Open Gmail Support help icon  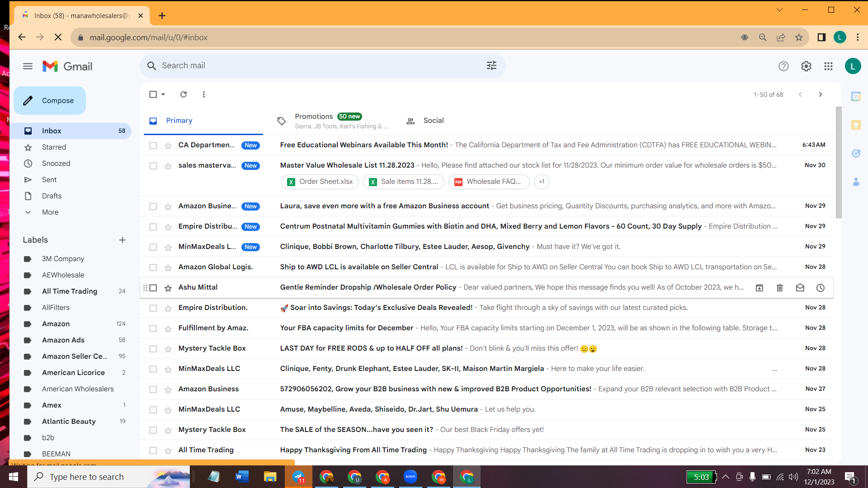tap(783, 66)
